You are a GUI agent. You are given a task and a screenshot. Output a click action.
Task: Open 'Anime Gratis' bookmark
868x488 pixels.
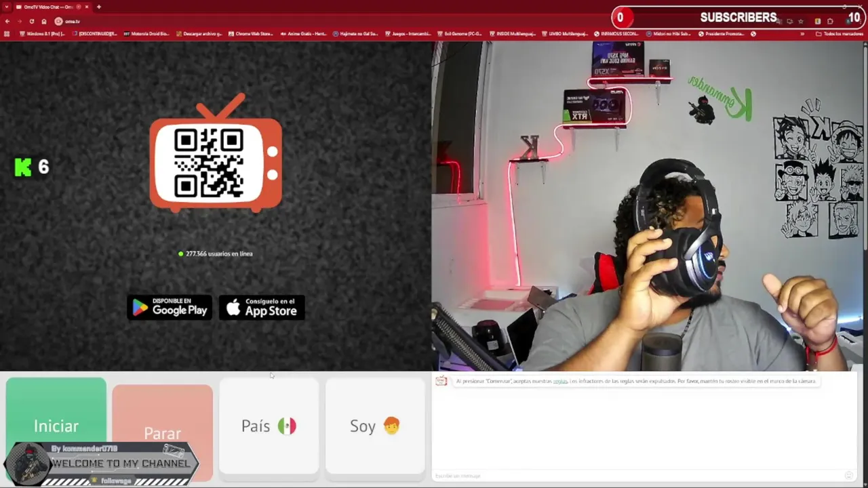[303, 34]
